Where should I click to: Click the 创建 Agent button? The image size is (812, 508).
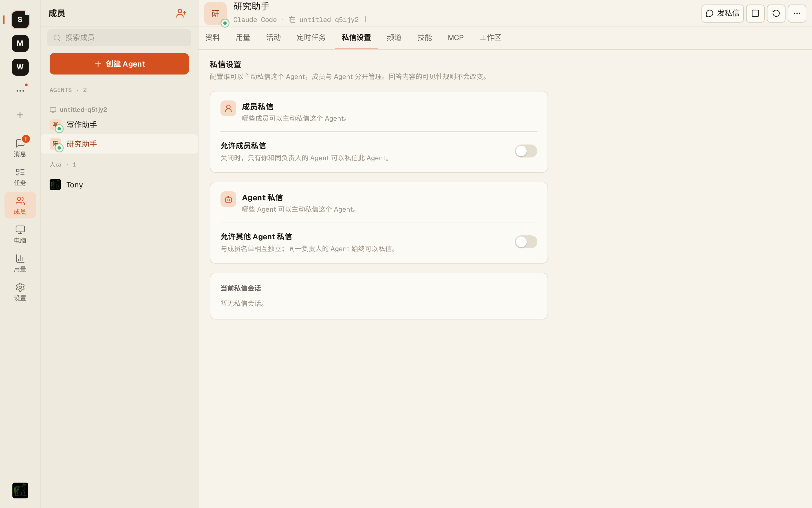coord(119,64)
